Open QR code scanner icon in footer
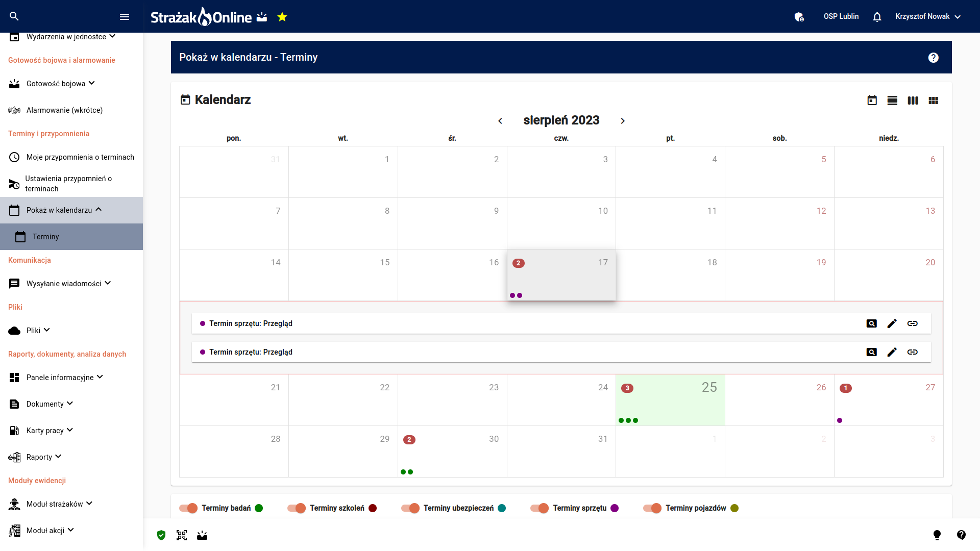This screenshot has width=980, height=551. [182, 535]
